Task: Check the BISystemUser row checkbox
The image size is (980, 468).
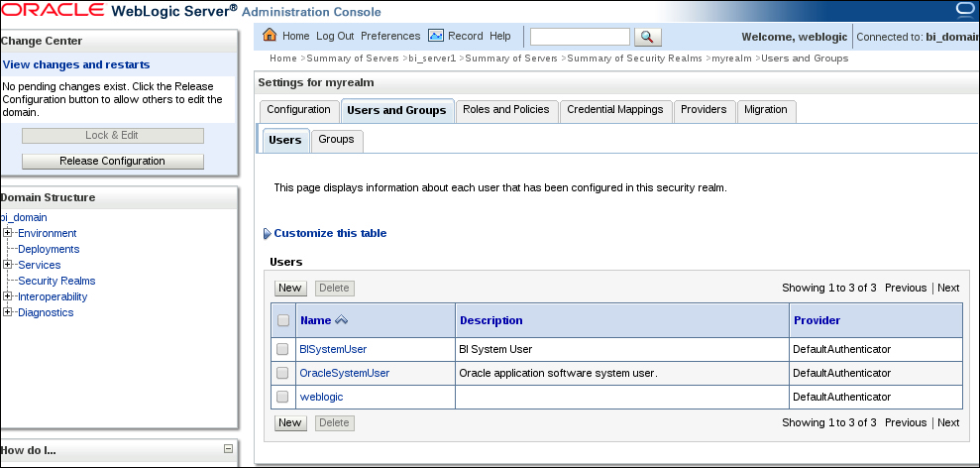Action: tap(282, 349)
